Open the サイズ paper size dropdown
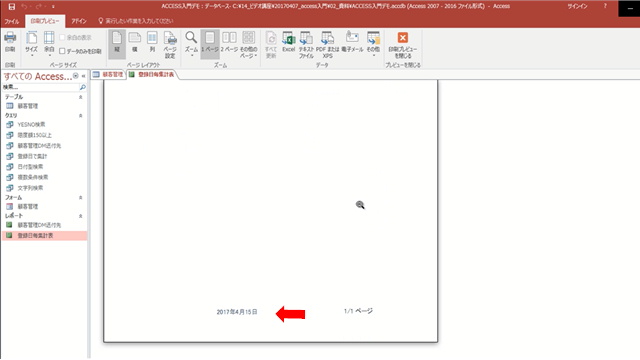This screenshot has width=640, height=360. click(31, 44)
